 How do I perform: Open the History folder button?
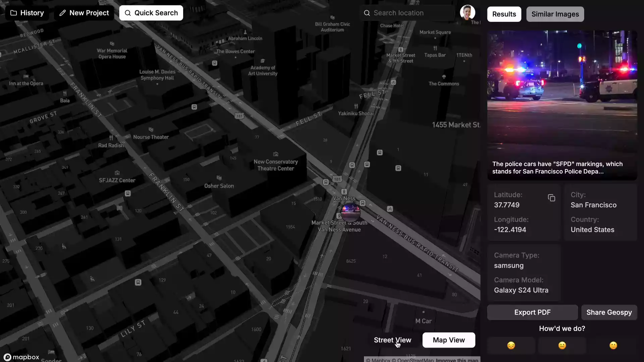click(x=27, y=13)
